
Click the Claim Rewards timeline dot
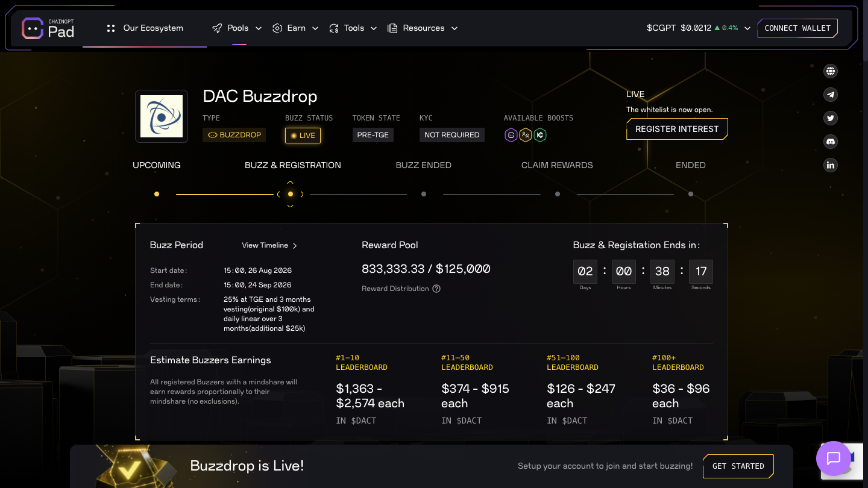558,194
